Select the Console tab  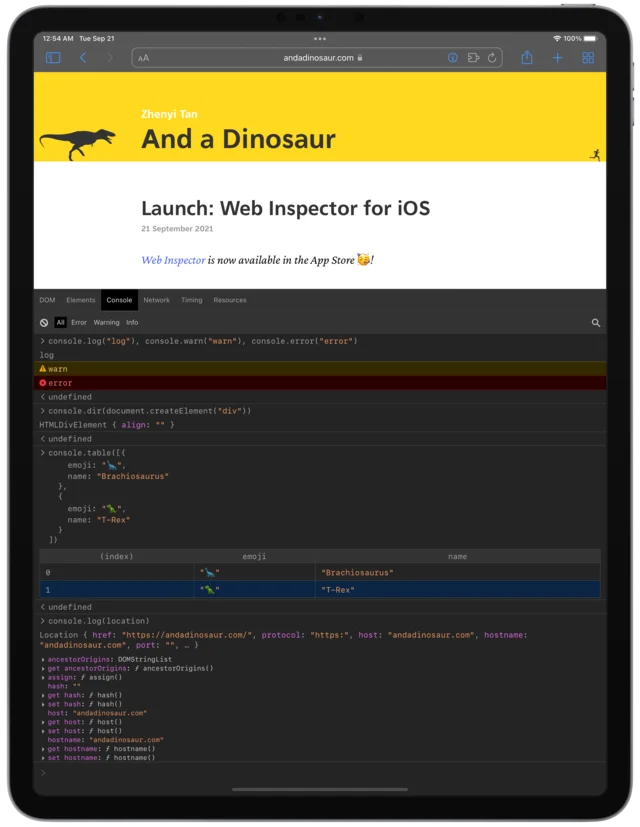click(119, 300)
